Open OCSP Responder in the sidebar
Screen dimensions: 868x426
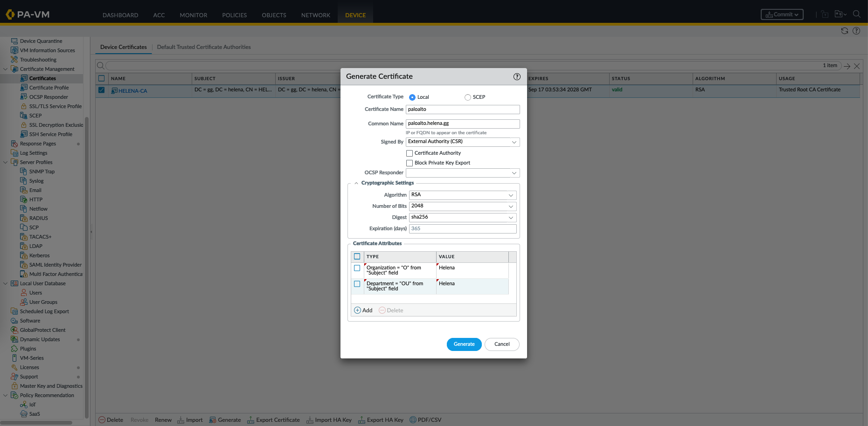click(49, 97)
